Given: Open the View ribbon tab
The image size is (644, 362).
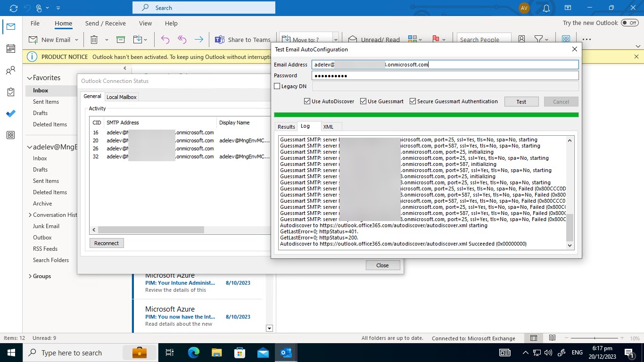Looking at the screenshot, I should point(145,23).
